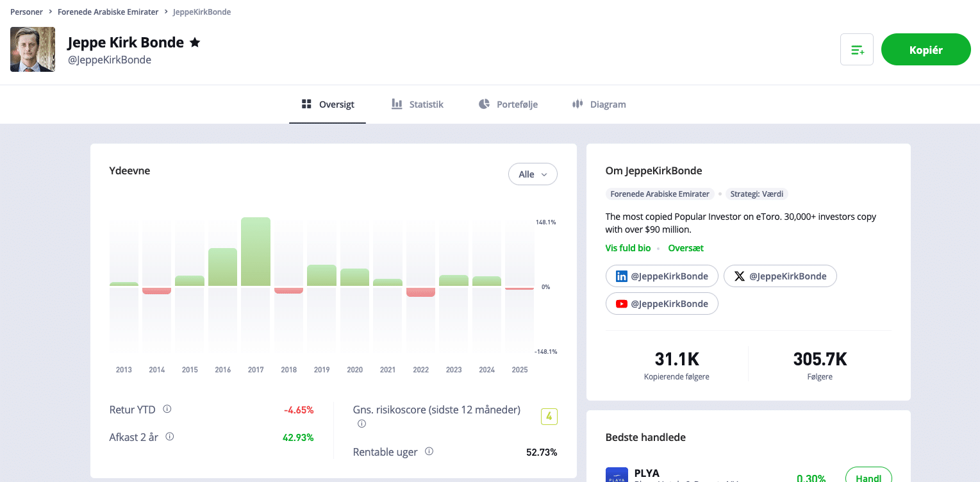The width and height of the screenshot is (980, 482).
Task: Click the PLYA stock logo
Action: click(x=617, y=475)
